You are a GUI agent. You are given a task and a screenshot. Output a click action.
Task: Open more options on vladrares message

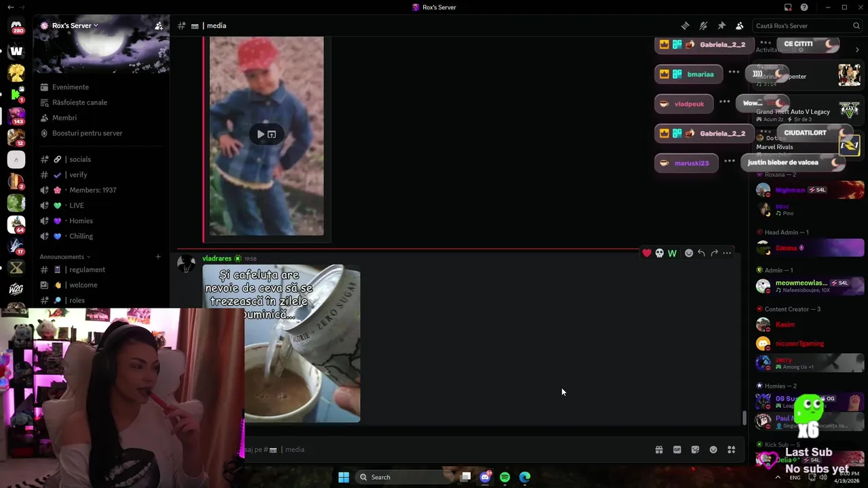tap(727, 253)
